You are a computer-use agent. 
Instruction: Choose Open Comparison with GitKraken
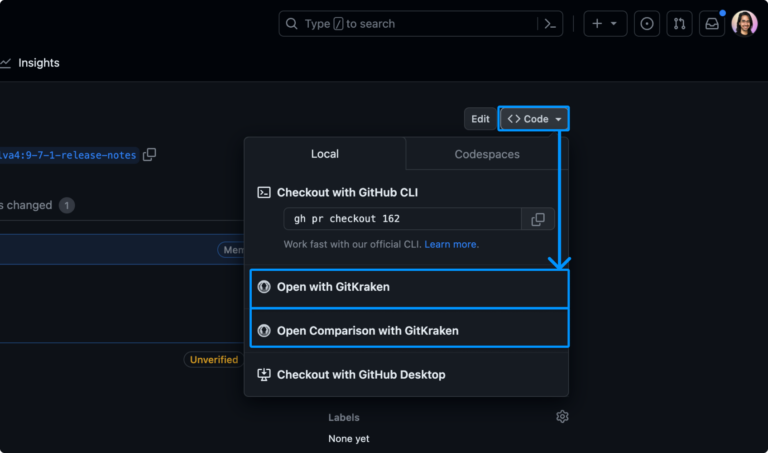(x=409, y=331)
